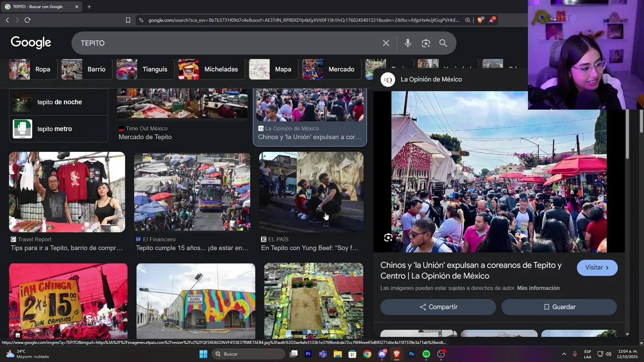Open Task View on the taskbar
Image resolution: width=644 pixels, height=362 pixels.
tap(294, 354)
